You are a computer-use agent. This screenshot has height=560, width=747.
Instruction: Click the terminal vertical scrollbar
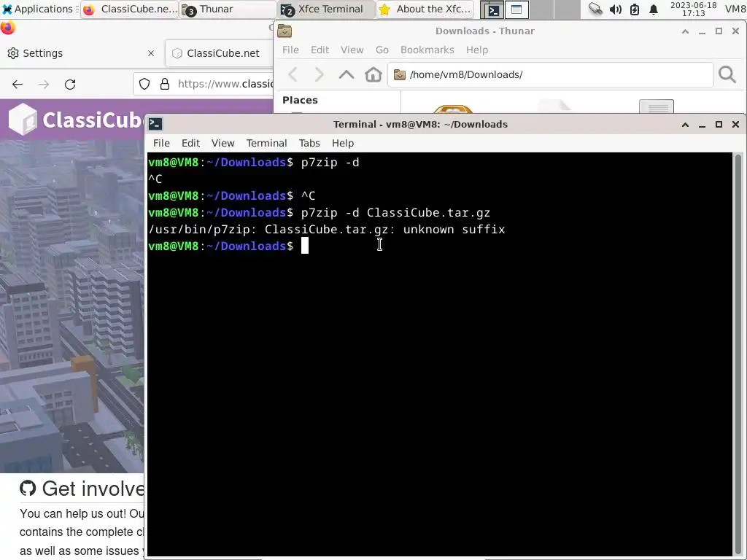738,354
